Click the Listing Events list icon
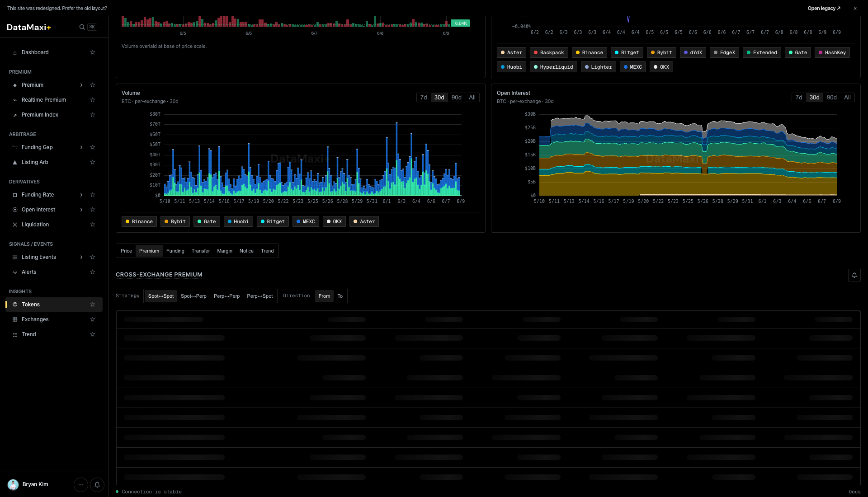This screenshot has width=868, height=497. coord(15,257)
